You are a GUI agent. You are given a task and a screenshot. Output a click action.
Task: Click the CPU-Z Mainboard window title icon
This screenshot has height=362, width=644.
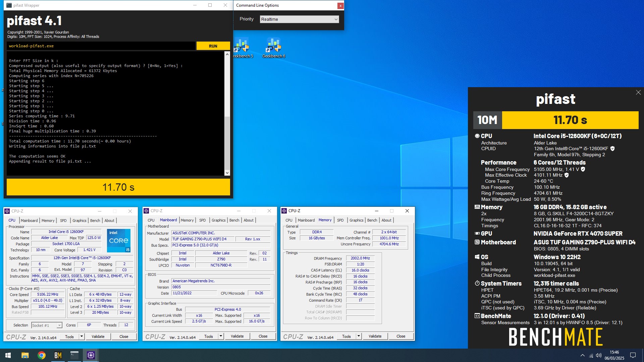coord(146,211)
